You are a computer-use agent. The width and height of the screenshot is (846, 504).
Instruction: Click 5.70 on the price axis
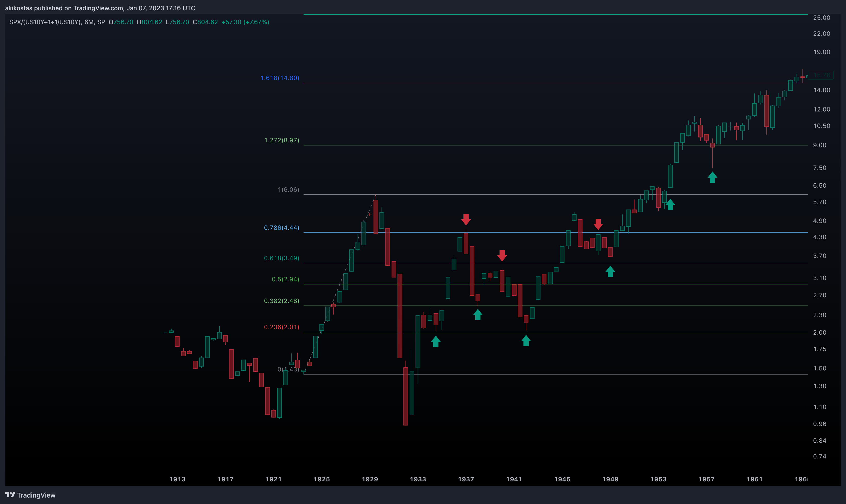pos(819,202)
